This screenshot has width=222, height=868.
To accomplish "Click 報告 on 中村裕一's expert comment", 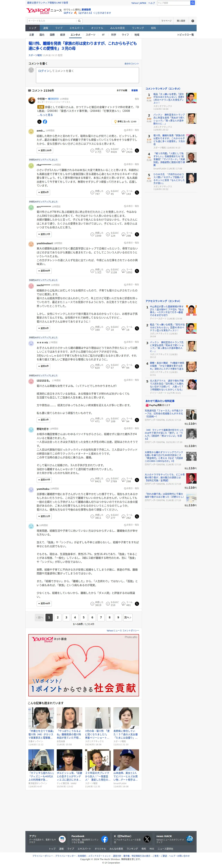I will point(137,99).
